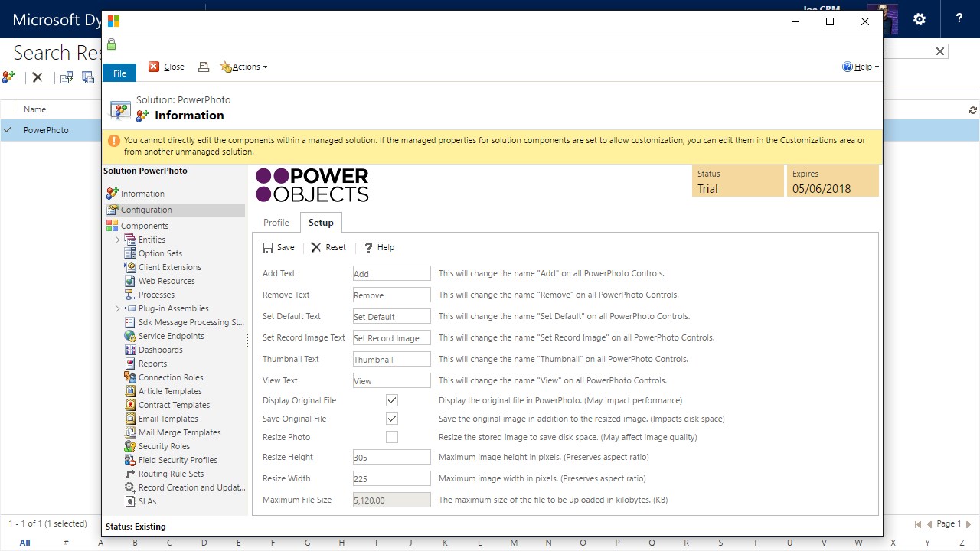980x551 pixels.
Task: Open the Actions dropdown menu
Action: pos(244,67)
